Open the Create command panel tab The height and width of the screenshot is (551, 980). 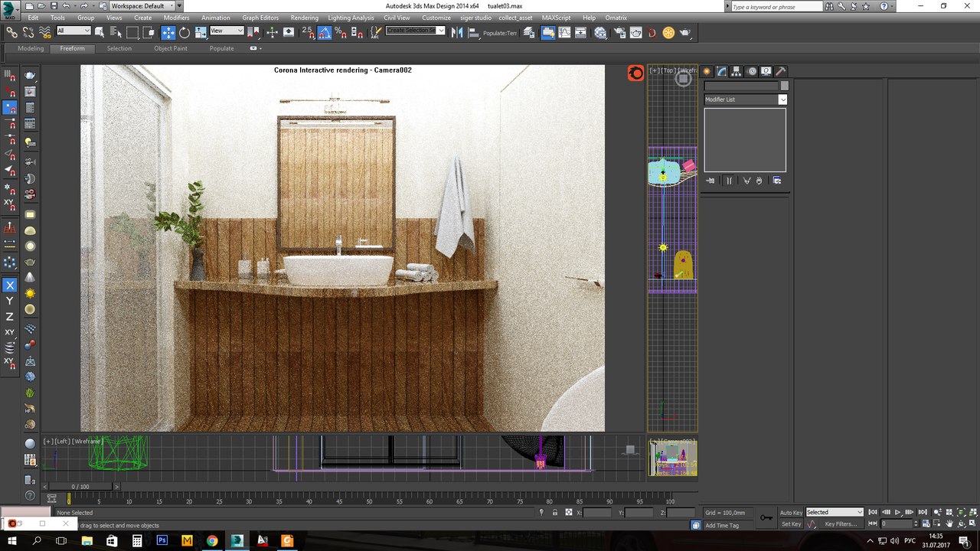(707, 71)
